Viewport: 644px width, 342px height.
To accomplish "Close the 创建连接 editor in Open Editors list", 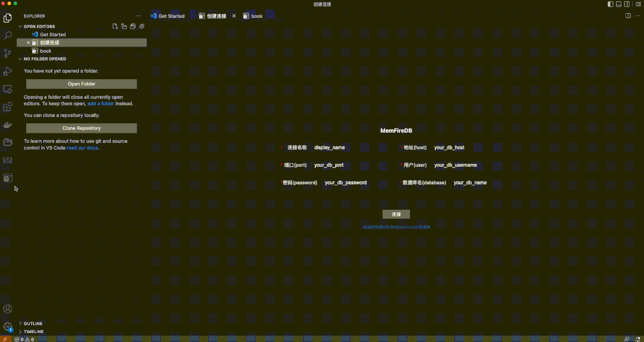I will [x=29, y=43].
